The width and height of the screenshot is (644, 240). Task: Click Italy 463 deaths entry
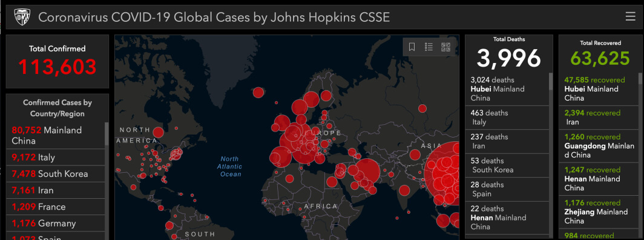[x=507, y=118]
